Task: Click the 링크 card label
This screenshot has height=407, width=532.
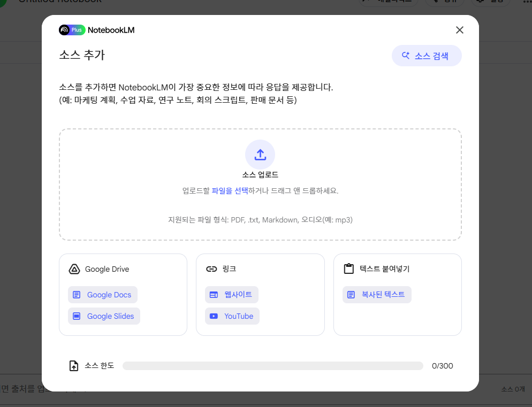Action: (x=229, y=269)
